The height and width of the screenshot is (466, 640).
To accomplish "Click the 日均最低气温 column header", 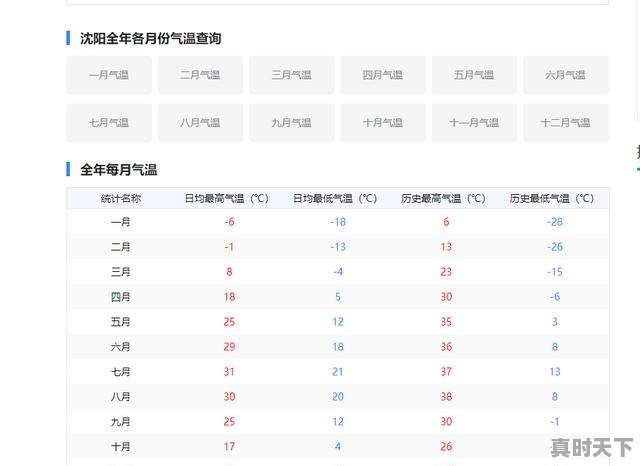I will (x=335, y=199).
